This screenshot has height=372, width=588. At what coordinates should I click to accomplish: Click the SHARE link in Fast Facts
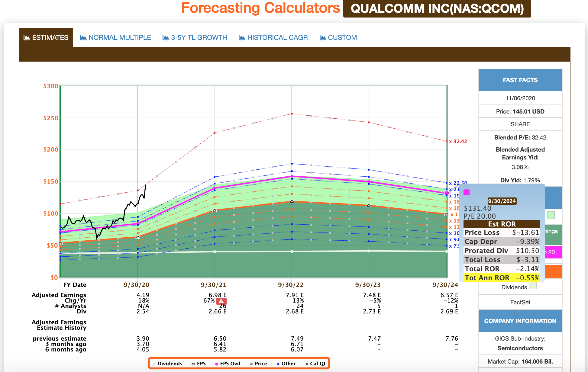pos(520,124)
